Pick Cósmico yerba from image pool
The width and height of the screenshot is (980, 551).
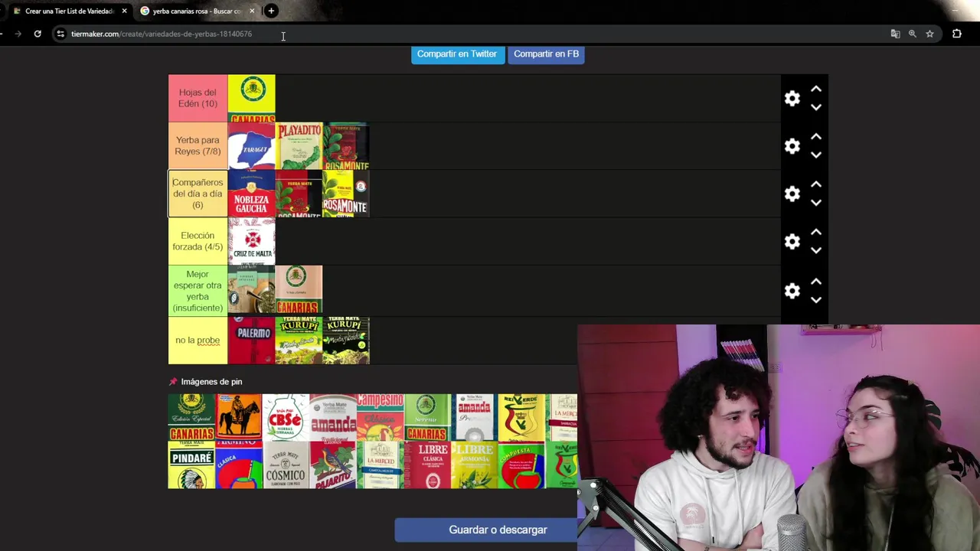[x=286, y=465]
